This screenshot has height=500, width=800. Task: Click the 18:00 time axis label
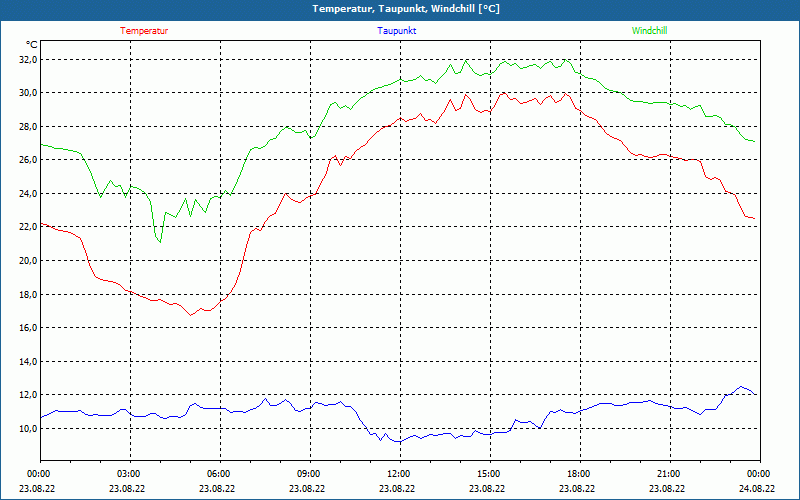[x=580, y=474]
